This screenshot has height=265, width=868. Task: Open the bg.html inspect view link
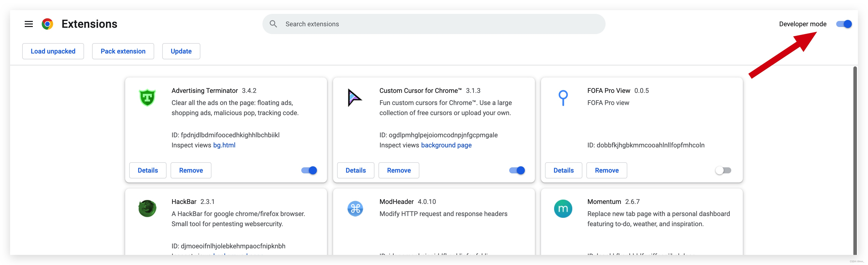[x=224, y=145]
